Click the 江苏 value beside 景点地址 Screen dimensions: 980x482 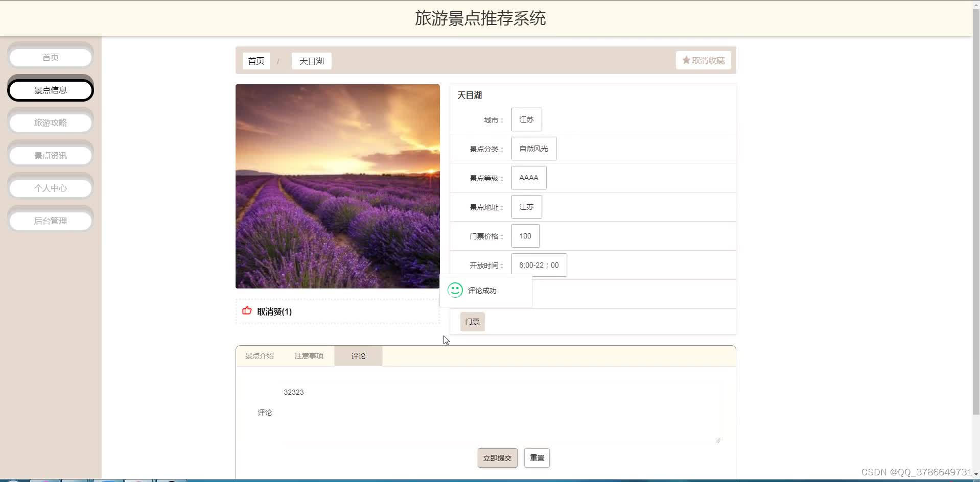click(527, 207)
